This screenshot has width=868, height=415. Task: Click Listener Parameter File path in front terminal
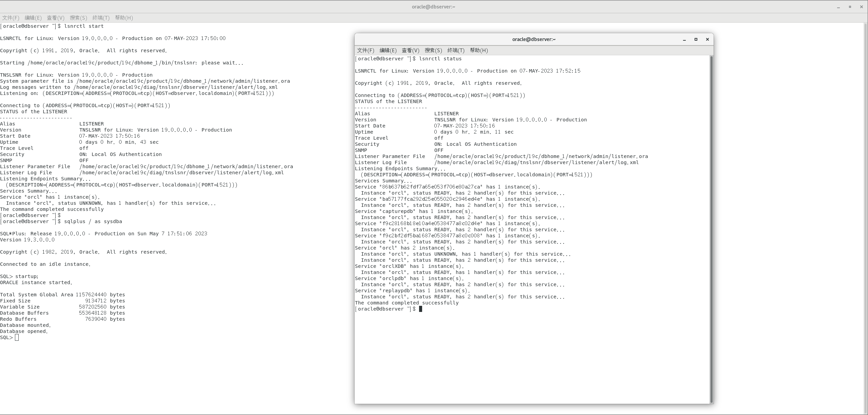[541, 156]
